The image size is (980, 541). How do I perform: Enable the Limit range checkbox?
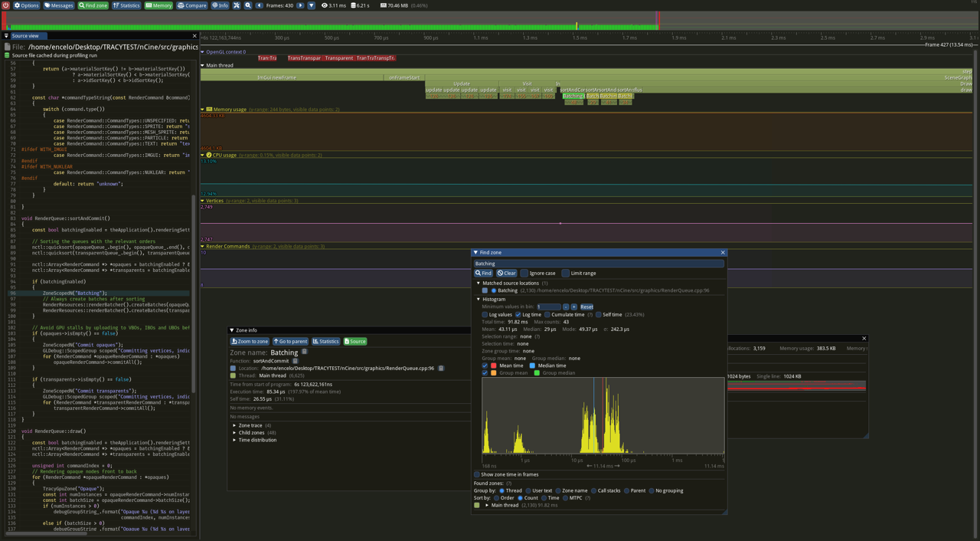[x=565, y=273]
